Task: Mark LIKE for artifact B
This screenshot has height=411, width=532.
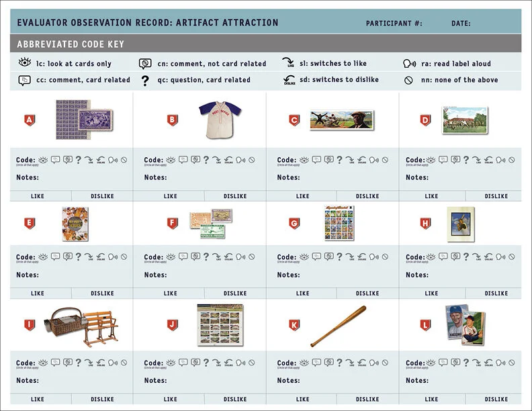Action: pyautogui.click(x=171, y=196)
